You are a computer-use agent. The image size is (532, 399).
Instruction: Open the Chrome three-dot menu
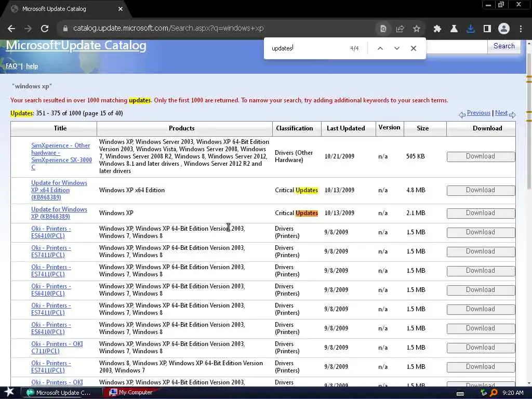pos(521,29)
